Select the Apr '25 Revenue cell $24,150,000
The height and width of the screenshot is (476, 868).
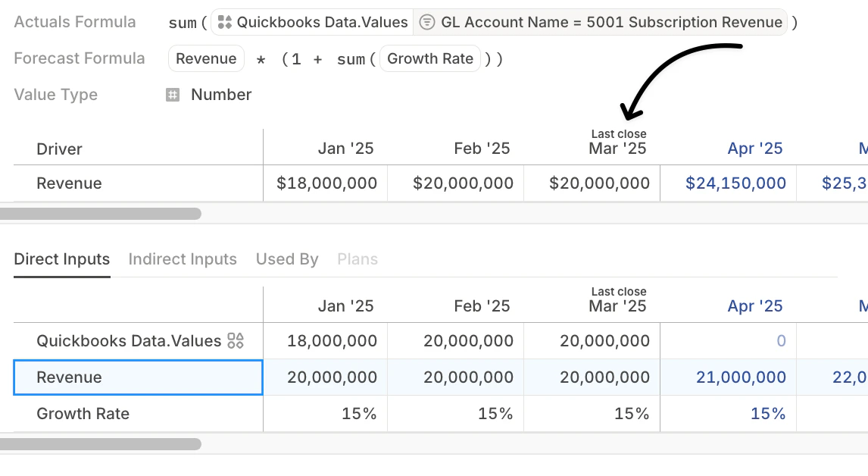coord(735,183)
